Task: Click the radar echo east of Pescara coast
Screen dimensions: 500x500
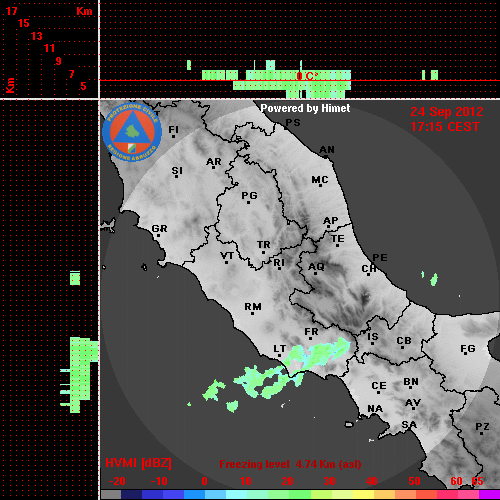Action: coord(434,279)
